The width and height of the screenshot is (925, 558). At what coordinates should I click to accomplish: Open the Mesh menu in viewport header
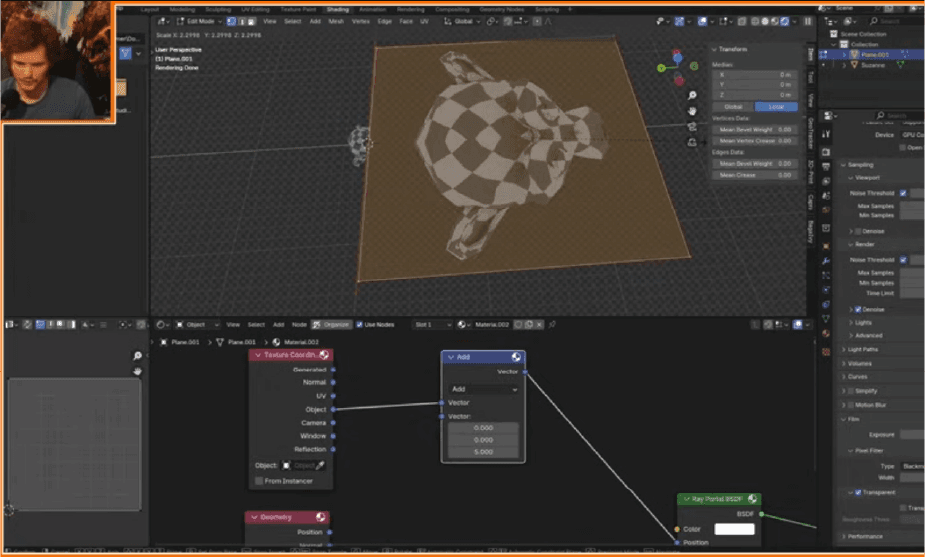(x=336, y=21)
